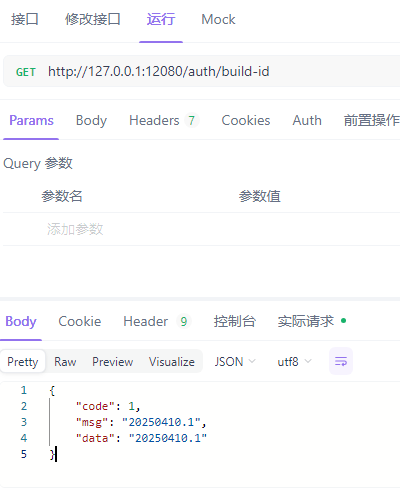
Task: Toggle the word wrap icon button
Action: pyautogui.click(x=341, y=361)
